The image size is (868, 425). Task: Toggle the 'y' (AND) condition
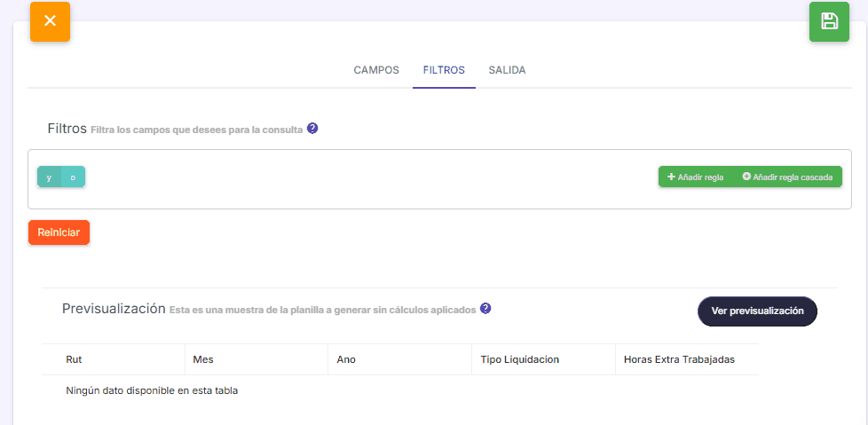coord(50,177)
